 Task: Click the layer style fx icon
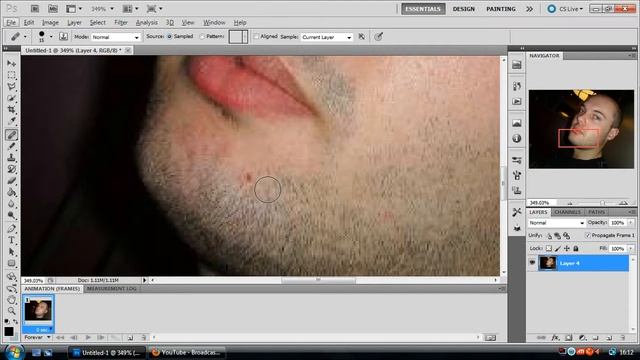tap(555, 338)
